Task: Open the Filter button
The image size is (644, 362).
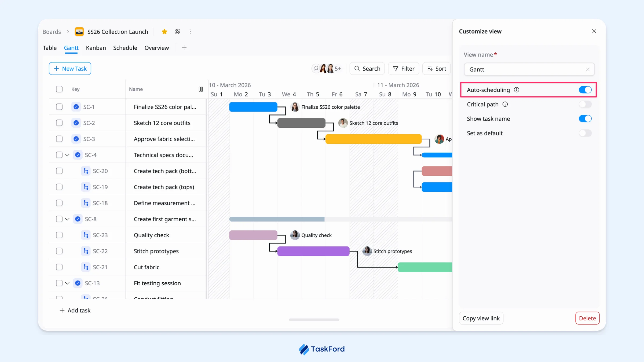Action: (x=404, y=69)
